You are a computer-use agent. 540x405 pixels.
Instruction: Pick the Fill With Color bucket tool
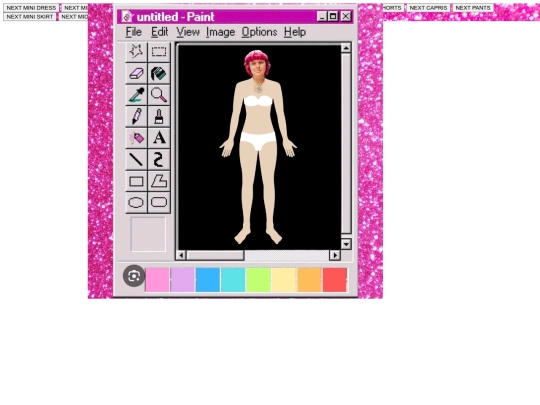pyautogui.click(x=159, y=73)
